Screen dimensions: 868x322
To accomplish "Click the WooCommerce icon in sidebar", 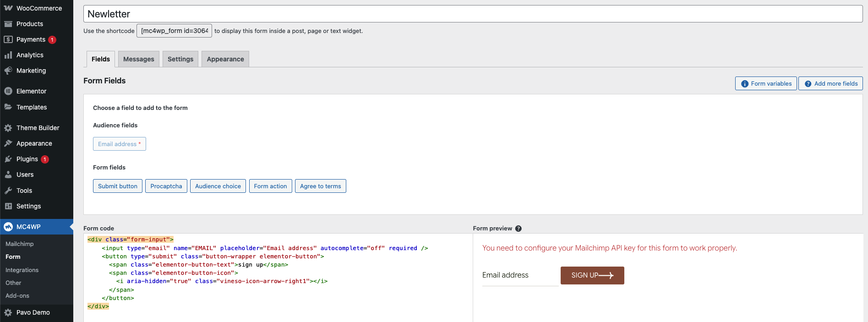I will pos(8,8).
